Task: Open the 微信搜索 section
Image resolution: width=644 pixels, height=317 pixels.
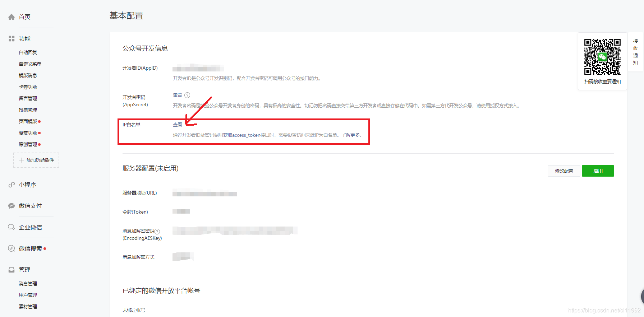Action: pyautogui.click(x=30, y=248)
